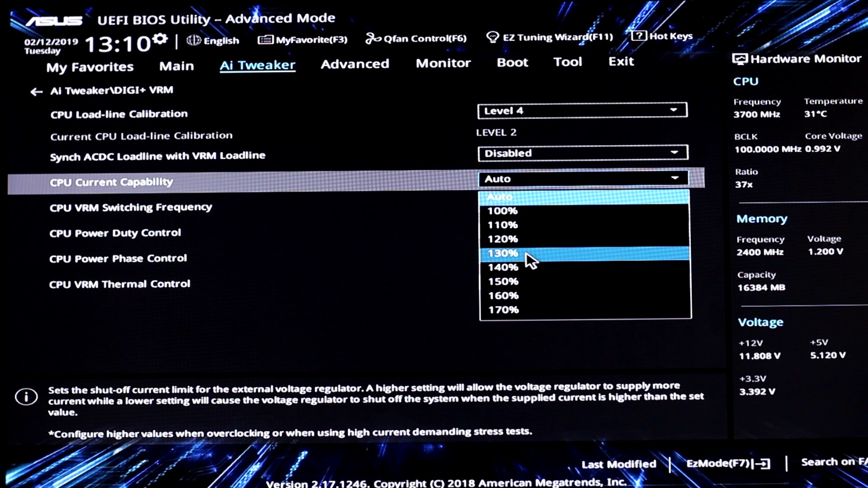Click the English language button
This screenshot has height=488, width=868.
click(x=221, y=41)
